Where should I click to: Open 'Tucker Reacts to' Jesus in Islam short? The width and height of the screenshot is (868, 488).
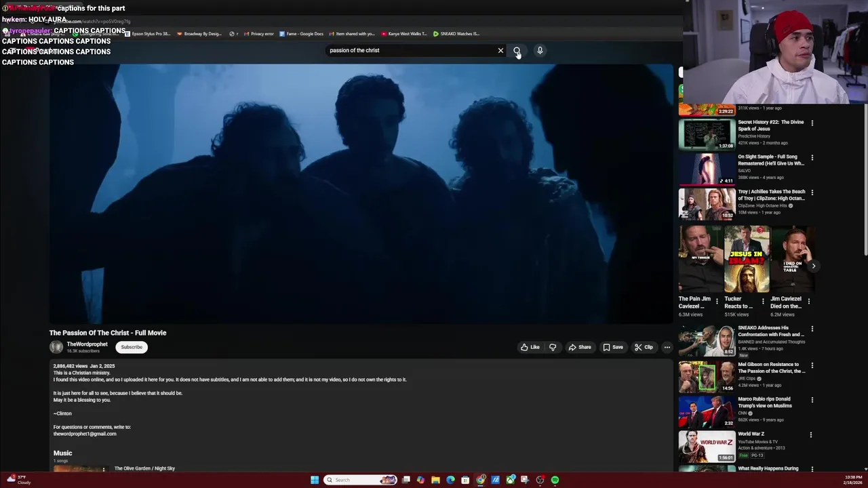(x=747, y=259)
